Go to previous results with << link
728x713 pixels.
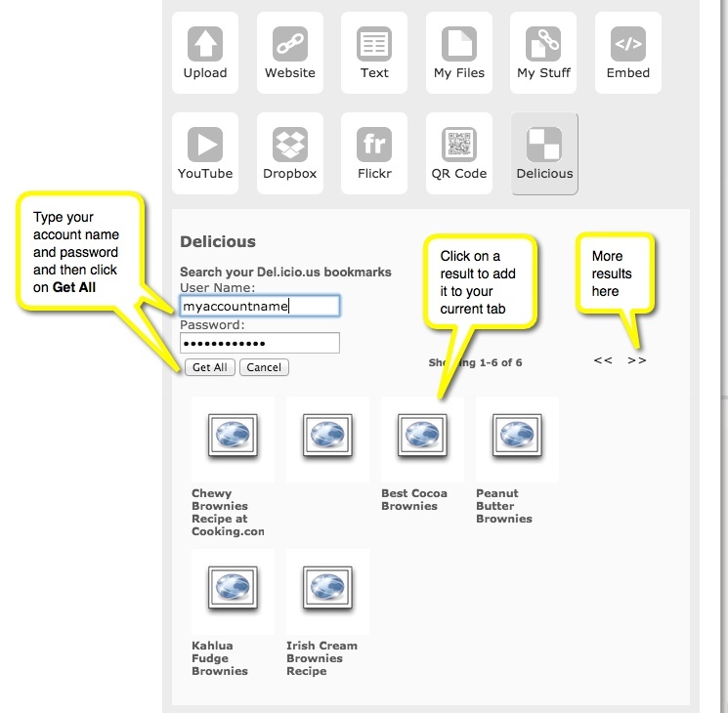point(603,360)
